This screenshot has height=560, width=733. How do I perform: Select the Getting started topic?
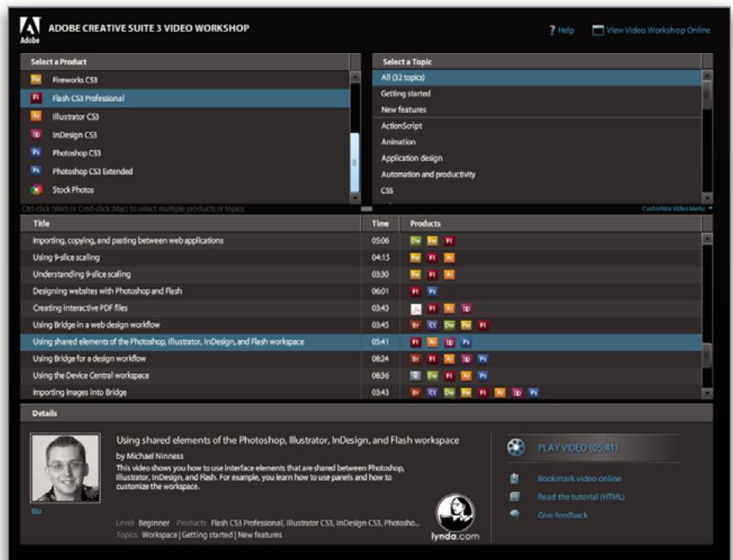[537, 93]
